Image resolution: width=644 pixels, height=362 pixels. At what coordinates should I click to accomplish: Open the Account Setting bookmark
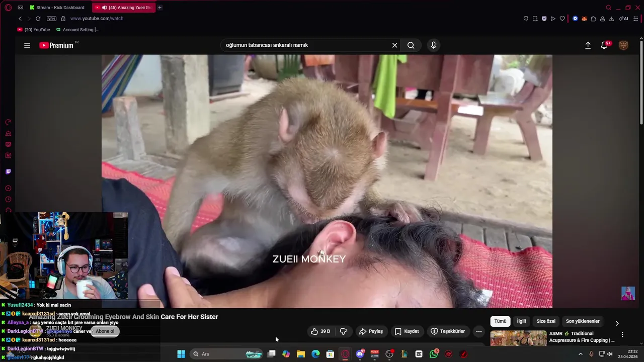(78, 30)
